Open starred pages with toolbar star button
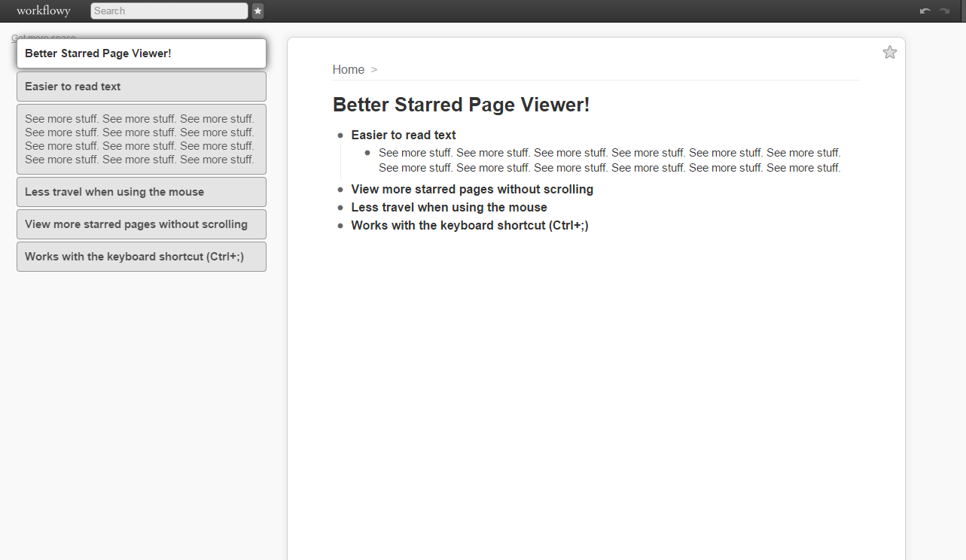 tap(257, 11)
